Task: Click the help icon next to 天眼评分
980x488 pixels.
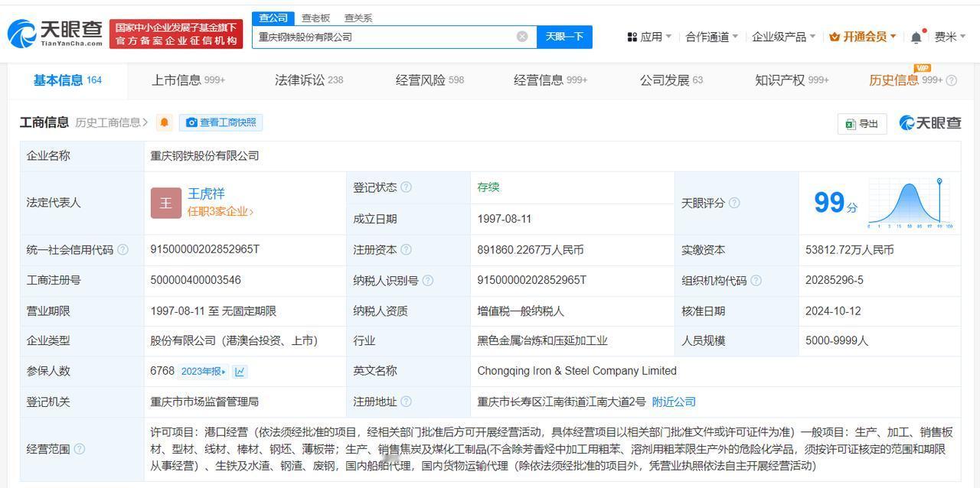Action: pos(734,203)
